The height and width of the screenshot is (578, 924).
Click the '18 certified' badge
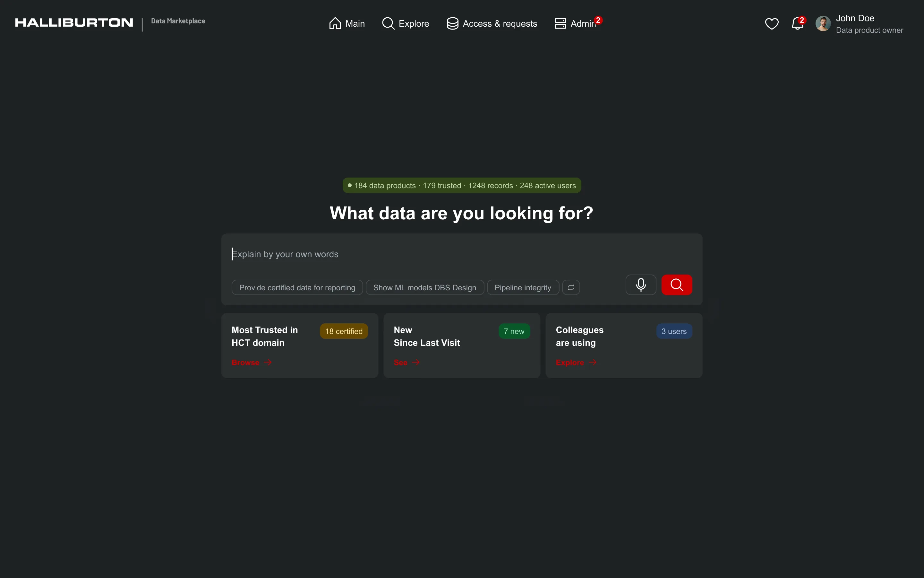(344, 331)
